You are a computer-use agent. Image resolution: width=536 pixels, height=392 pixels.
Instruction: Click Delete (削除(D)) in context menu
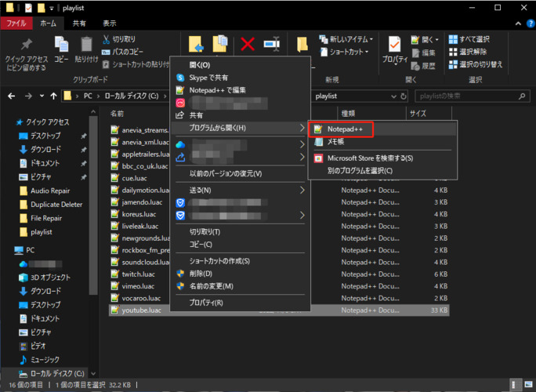[x=240, y=274]
